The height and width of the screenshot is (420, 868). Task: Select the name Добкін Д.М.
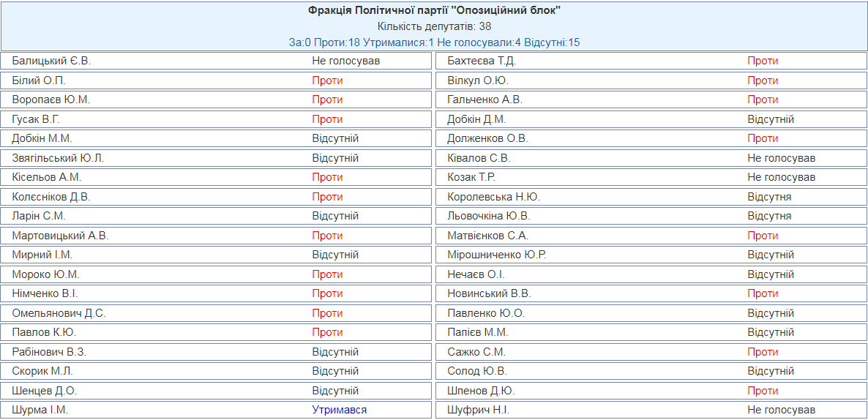click(x=476, y=119)
